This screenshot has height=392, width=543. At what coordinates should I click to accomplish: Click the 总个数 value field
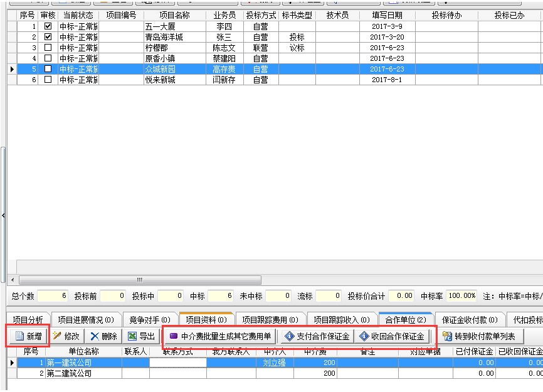(53, 296)
